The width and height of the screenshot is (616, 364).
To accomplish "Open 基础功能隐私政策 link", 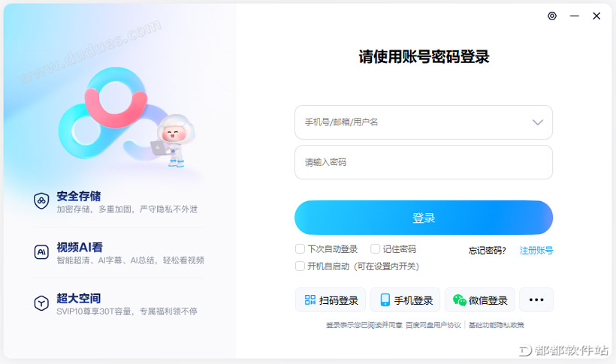I will click(496, 325).
